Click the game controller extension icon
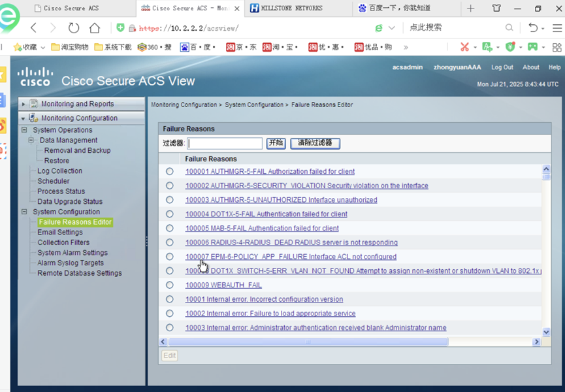 tap(532, 47)
